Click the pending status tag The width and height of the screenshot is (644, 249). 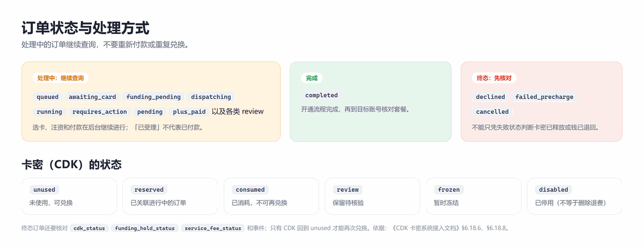150,112
